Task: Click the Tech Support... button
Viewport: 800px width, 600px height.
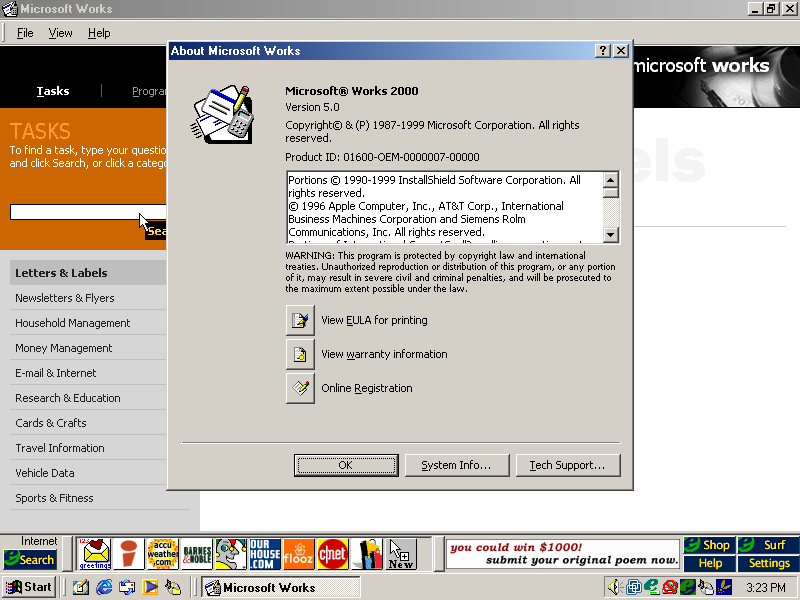Action: tap(567, 465)
